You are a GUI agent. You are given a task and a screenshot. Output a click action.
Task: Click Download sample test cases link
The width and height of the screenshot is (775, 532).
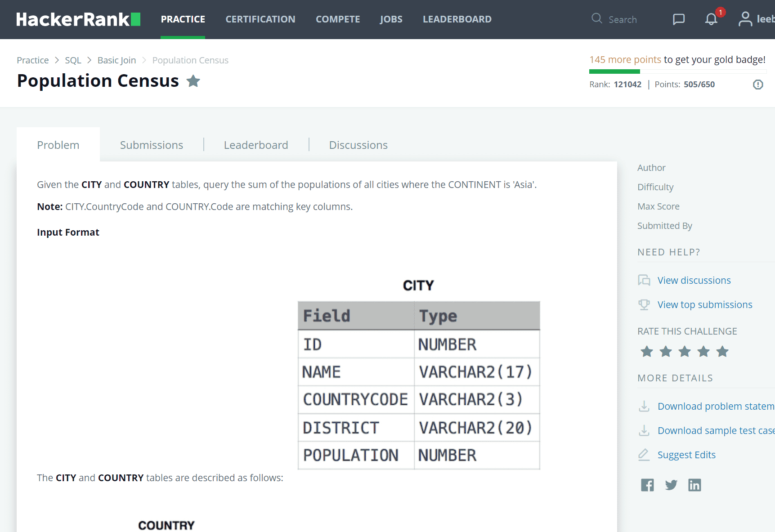(716, 430)
